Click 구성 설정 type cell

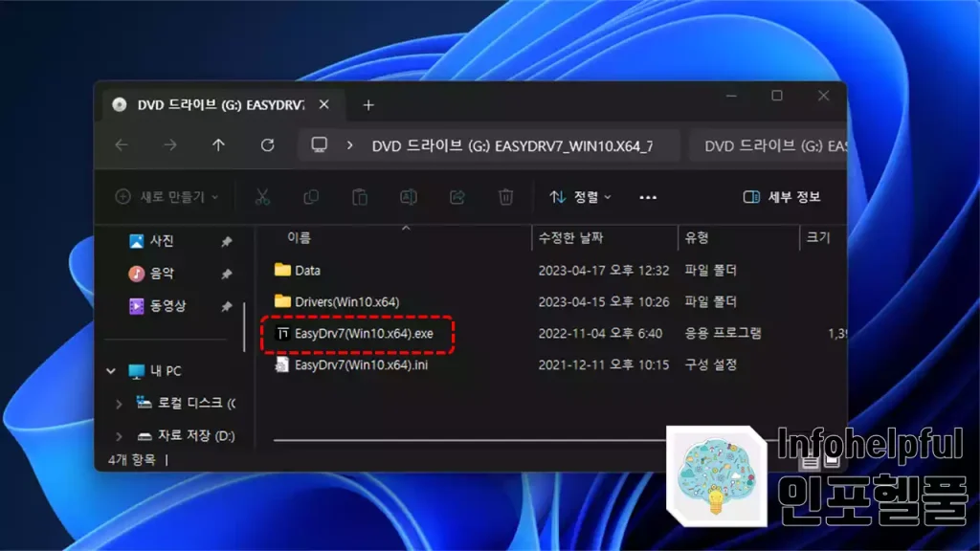711,364
